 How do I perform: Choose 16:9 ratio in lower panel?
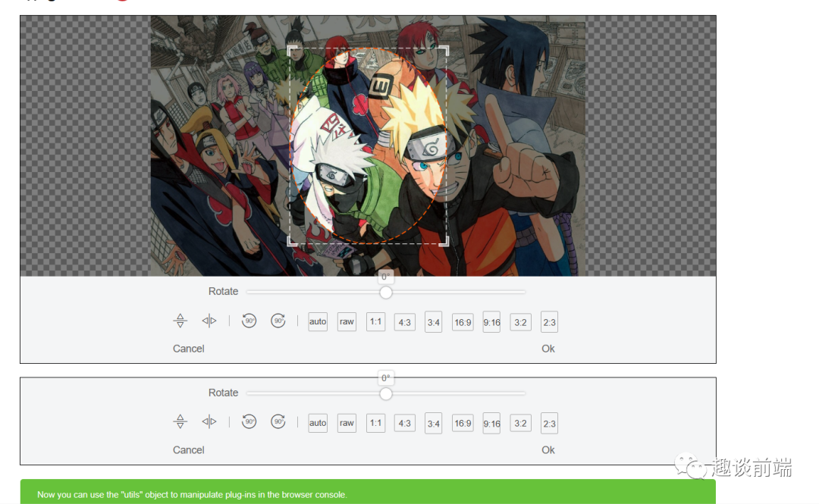pos(463,424)
